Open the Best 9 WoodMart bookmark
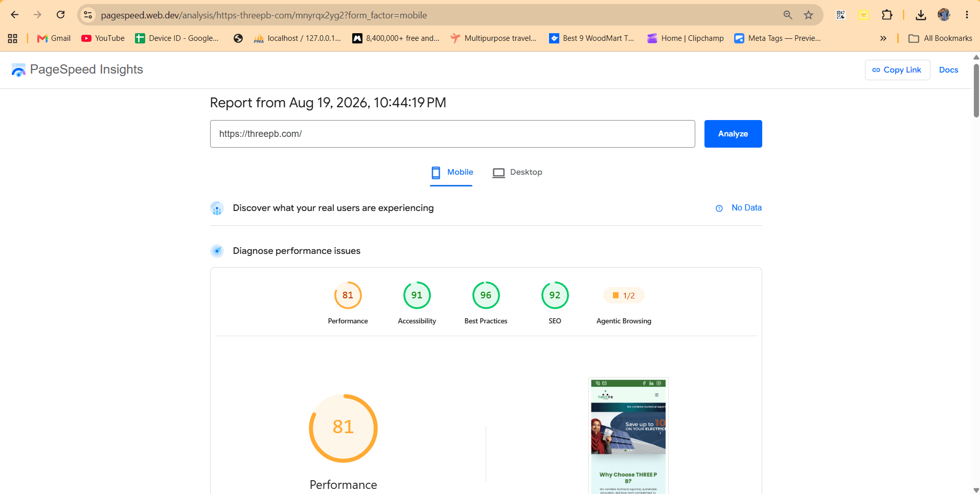This screenshot has height=494, width=980. 591,38
